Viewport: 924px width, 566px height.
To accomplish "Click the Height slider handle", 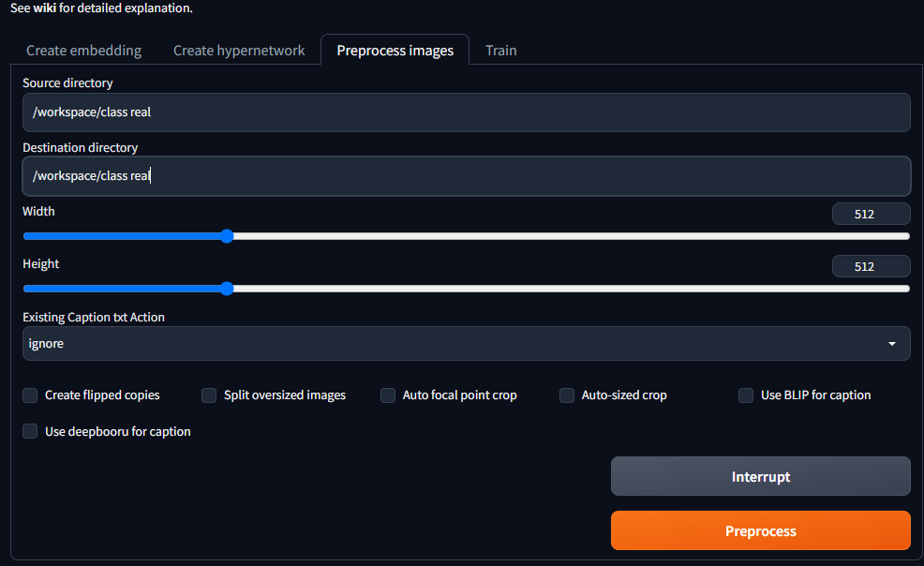I will [227, 289].
